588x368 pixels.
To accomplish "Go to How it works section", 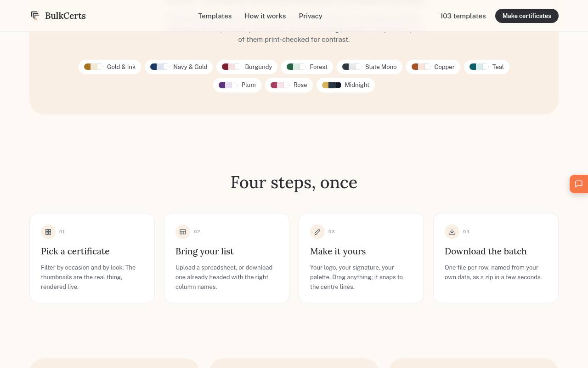I will pyautogui.click(x=265, y=16).
